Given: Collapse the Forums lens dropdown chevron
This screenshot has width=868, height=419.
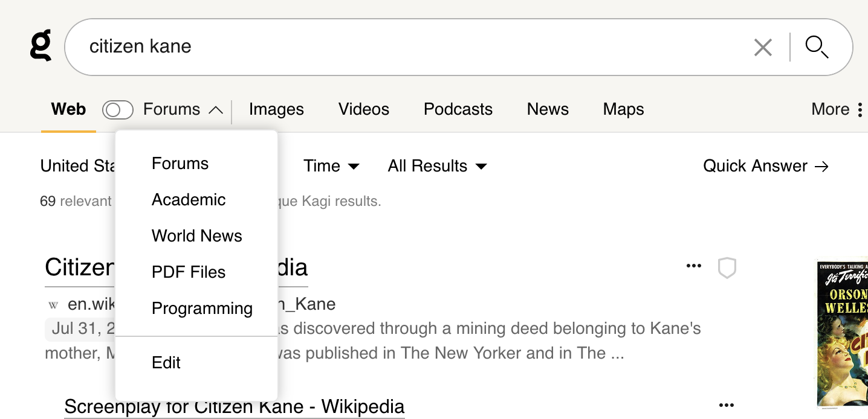Looking at the screenshot, I should tap(216, 110).
